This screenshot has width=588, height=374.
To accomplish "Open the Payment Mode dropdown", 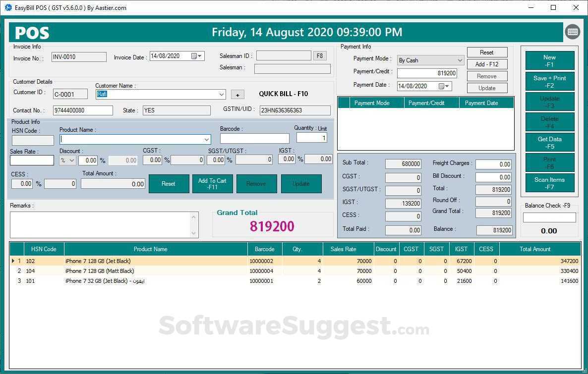I will click(460, 60).
